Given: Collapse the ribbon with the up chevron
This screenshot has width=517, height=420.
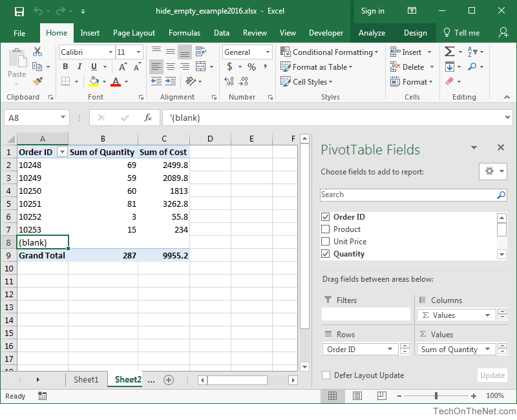Looking at the screenshot, I should 507,97.
